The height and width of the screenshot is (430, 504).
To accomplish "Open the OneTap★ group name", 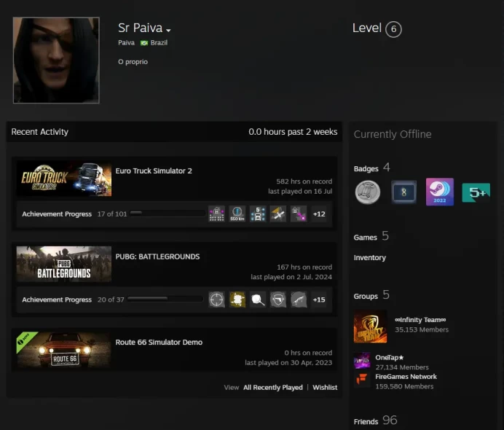I will click(x=389, y=358).
